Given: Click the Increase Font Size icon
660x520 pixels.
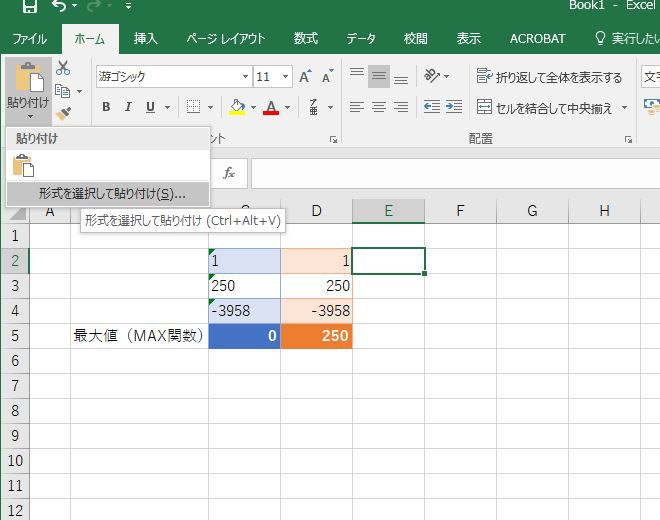Looking at the screenshot, I should tap(305, 76).
